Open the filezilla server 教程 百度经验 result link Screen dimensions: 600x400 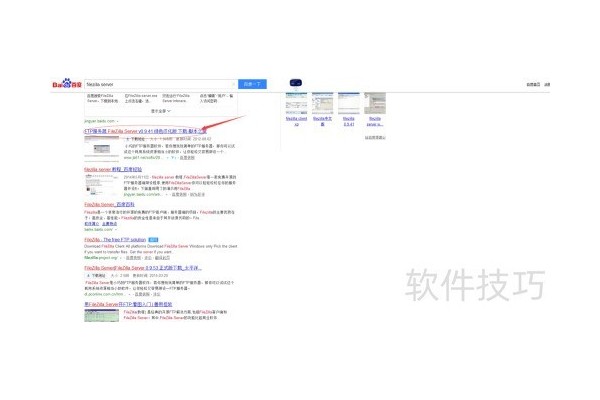click(113, 169)
